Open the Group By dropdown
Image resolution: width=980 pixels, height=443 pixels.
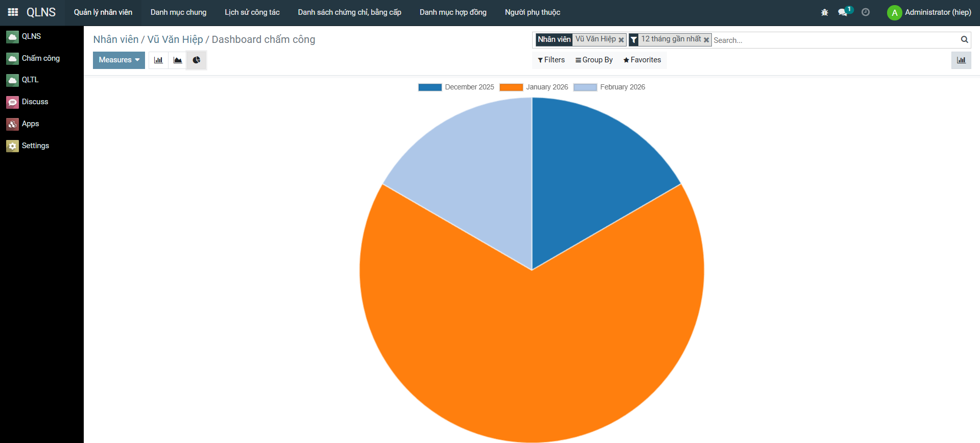pos(594,60)
